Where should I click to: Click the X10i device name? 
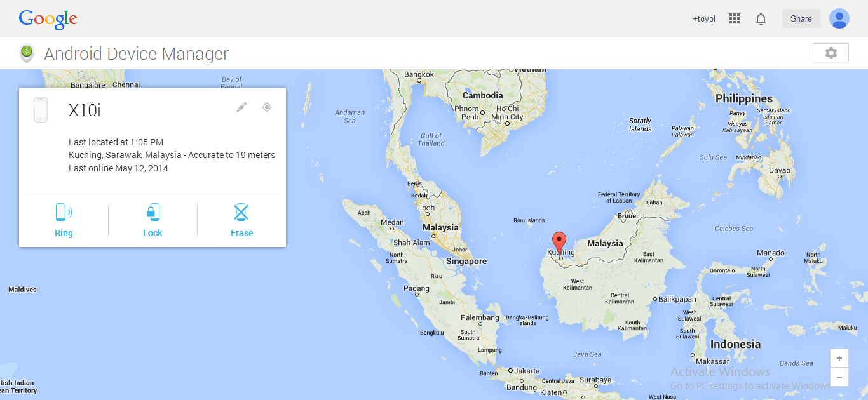pyautogui.click(x=85, y=110)
